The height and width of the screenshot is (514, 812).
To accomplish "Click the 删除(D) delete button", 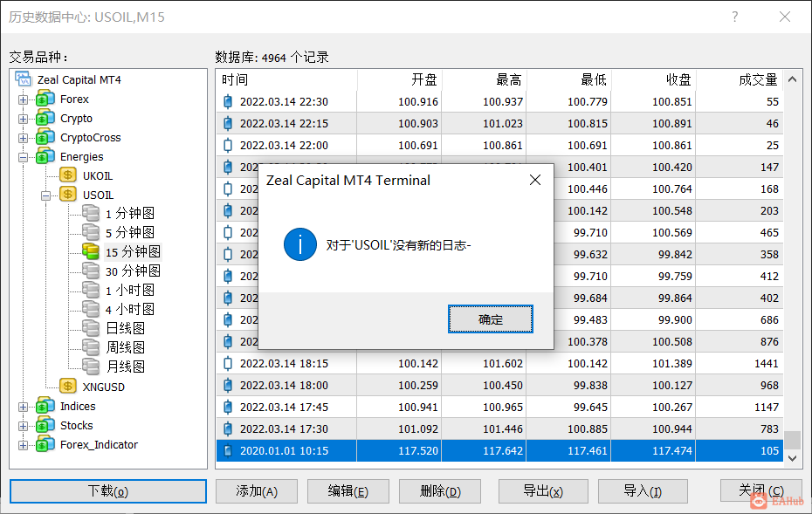I will (x=440, y=490).
